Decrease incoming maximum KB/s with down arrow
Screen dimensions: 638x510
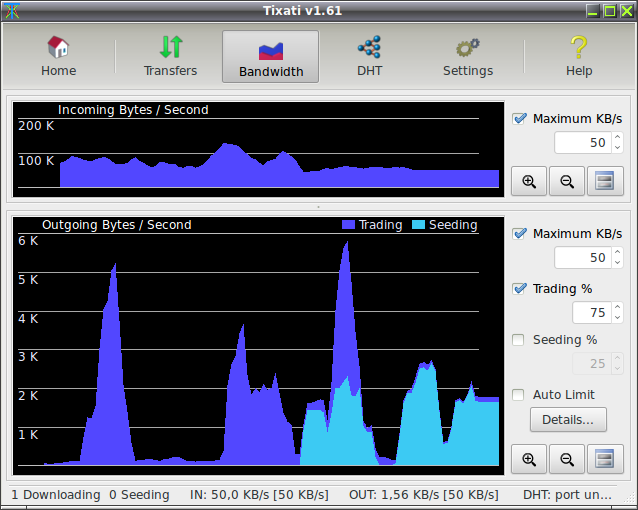point(618,147)
